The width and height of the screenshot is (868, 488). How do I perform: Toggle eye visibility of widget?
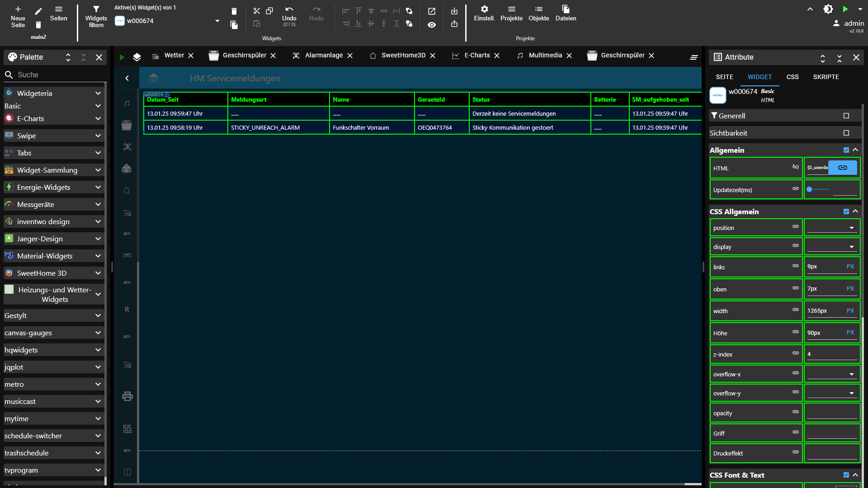click(x=432, y=25)
